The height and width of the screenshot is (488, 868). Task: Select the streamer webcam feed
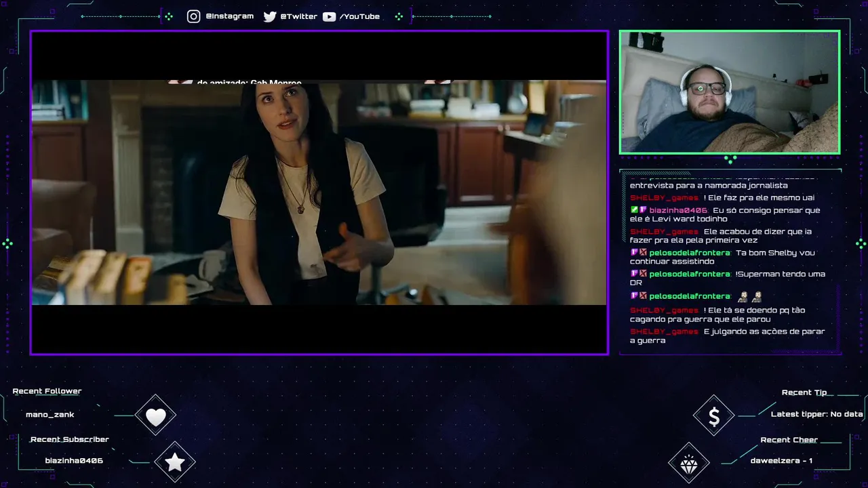pos(730,91)
